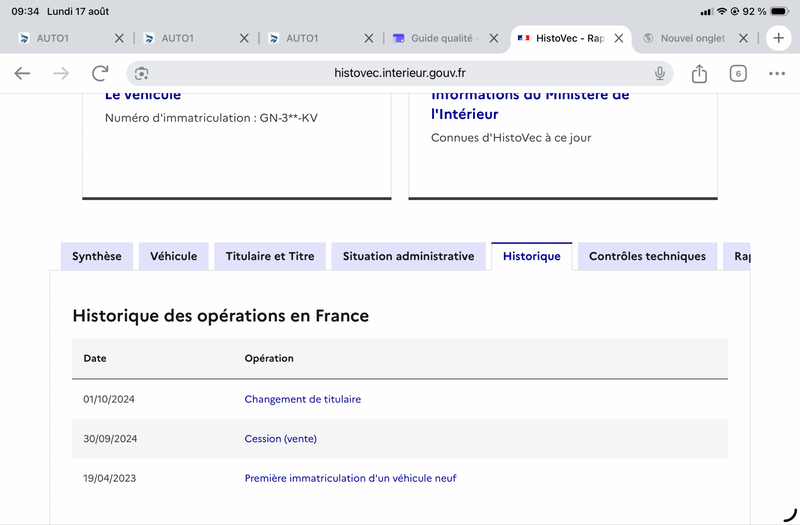
Task: Close the Guide qualité tab
Action: click(493, 38)
